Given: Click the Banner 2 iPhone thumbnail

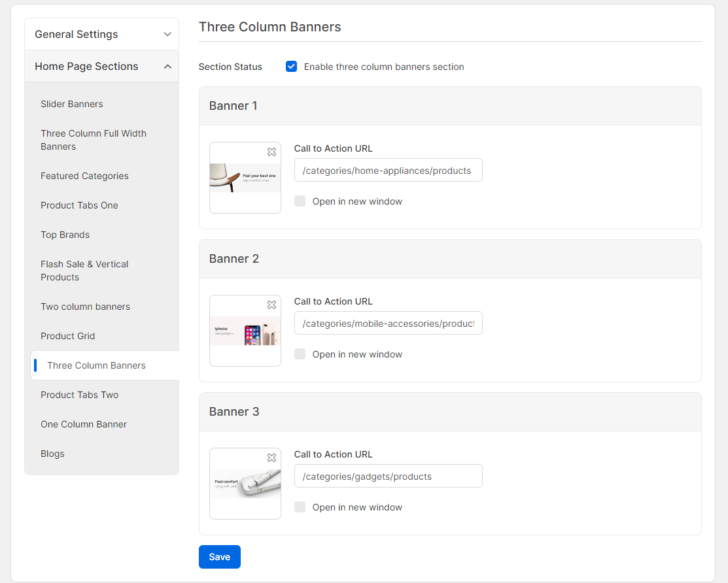Looking at the screenshot, I should (x=245, y=331).
